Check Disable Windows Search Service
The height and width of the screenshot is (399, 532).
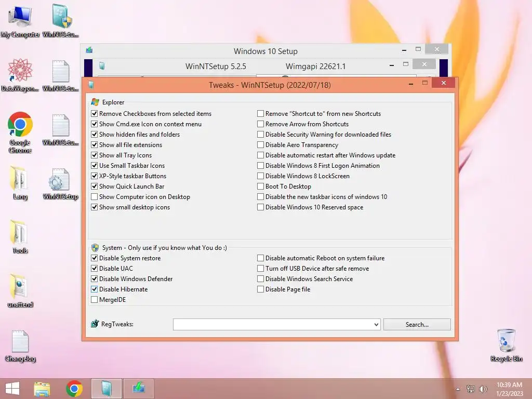coord(261,279)
